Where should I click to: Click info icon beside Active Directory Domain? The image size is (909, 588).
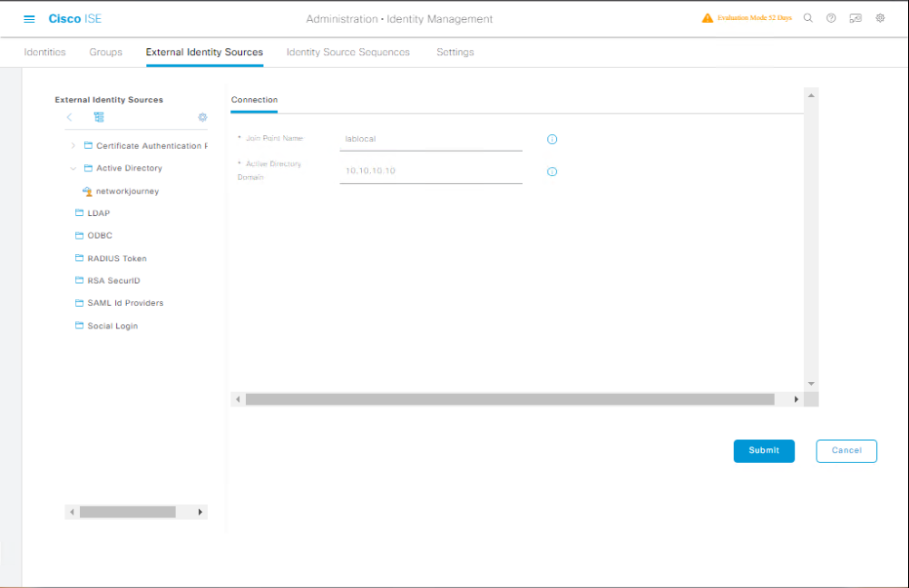[x=552, y=171]
